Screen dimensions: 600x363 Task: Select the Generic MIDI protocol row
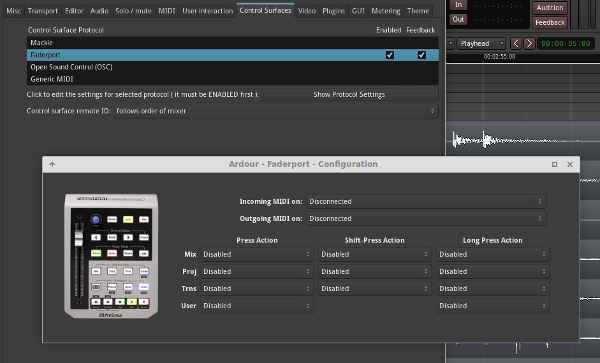[x=233, y=79]
